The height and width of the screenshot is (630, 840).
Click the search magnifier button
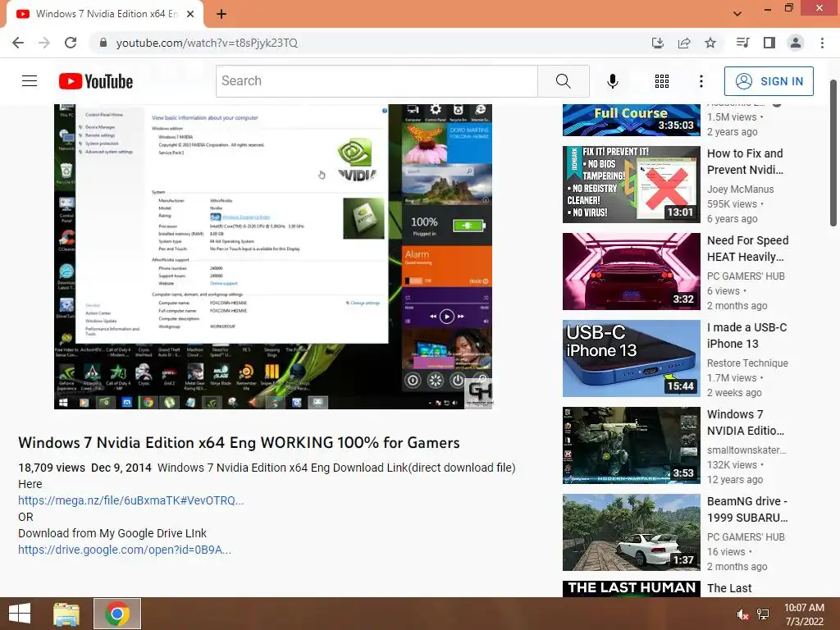click(x=563, y=81)
